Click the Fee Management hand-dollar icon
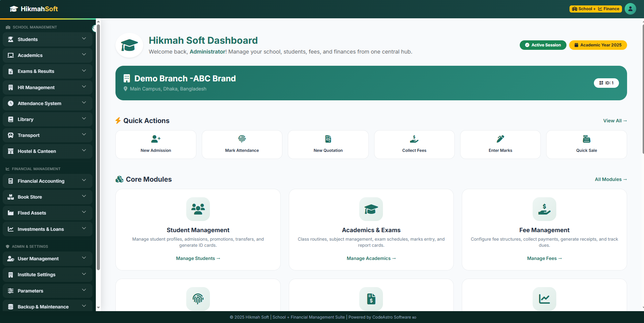The width and height of the screenshot is (644, 323). (544, 209)
